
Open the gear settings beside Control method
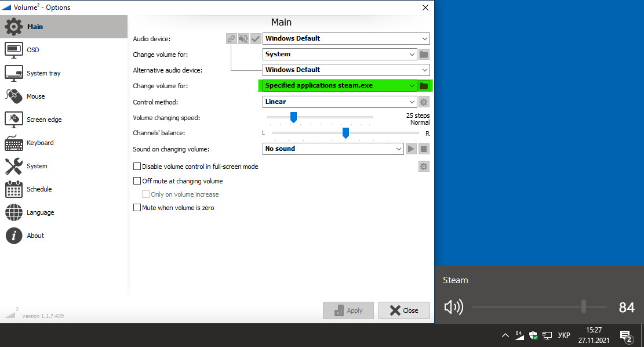tap(424, 102)
